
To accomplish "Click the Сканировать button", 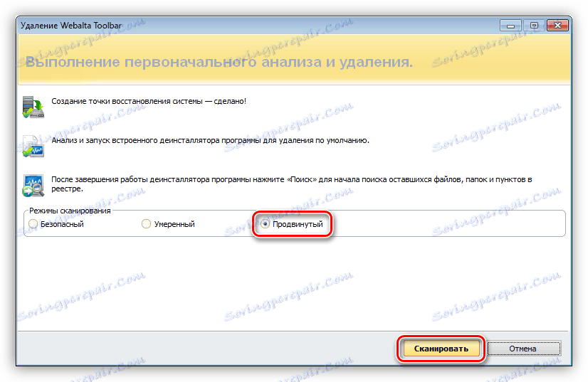I will coord(441,349).
